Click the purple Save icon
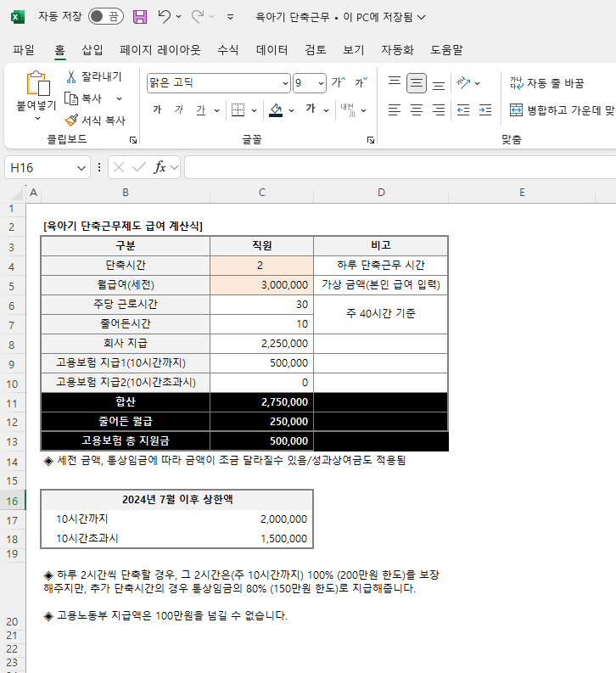 tap(140, 17)
